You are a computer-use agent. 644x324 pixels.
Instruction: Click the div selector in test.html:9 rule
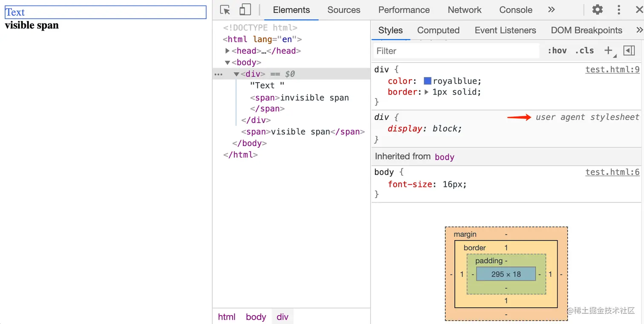[x=382, y=70]
